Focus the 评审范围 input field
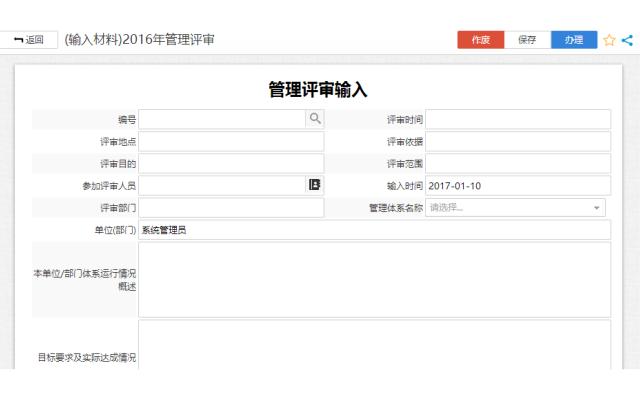 (x=518, y=163)
